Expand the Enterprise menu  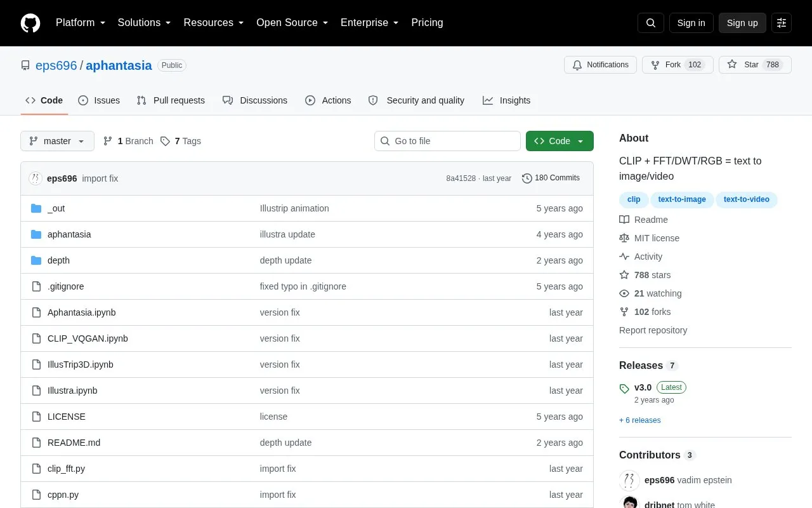click(370, 23)
